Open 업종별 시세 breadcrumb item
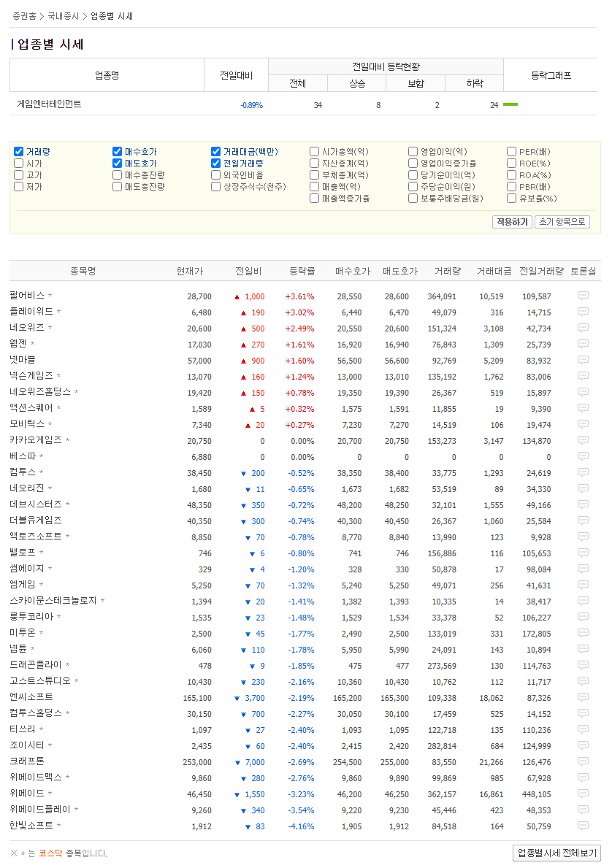This screenshot has height=868, width=612. click(x=112, y=16)
